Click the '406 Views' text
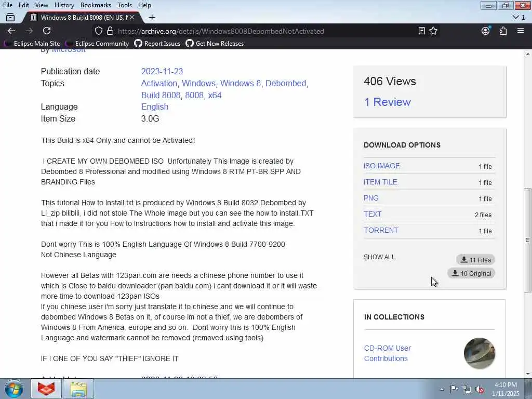 390,81
